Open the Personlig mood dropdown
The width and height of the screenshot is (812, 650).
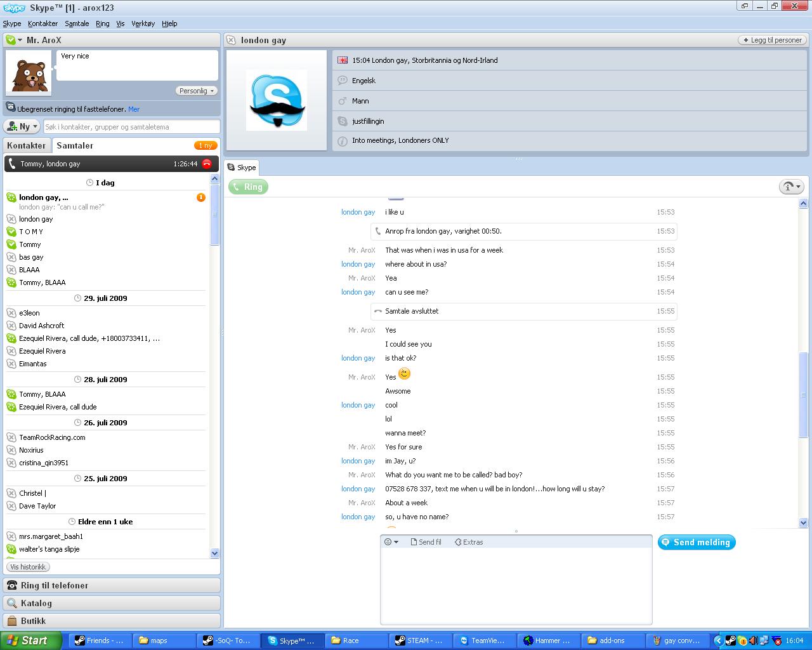196,91
